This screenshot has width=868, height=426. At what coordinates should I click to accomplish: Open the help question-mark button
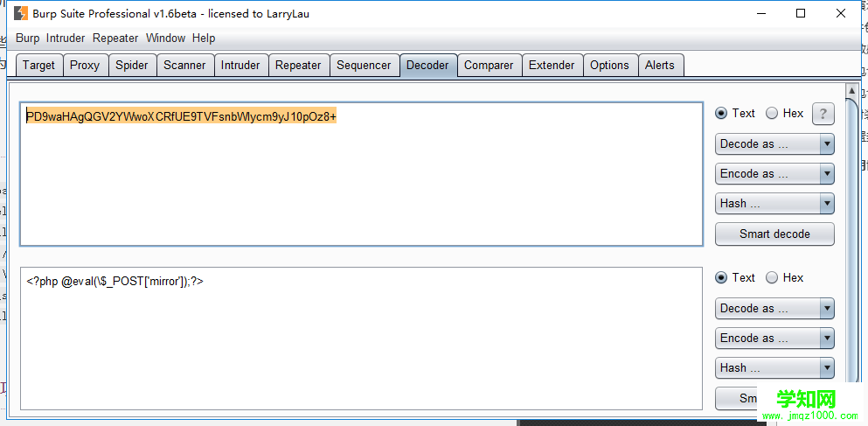pyautogui.click(x=823, y=114)
